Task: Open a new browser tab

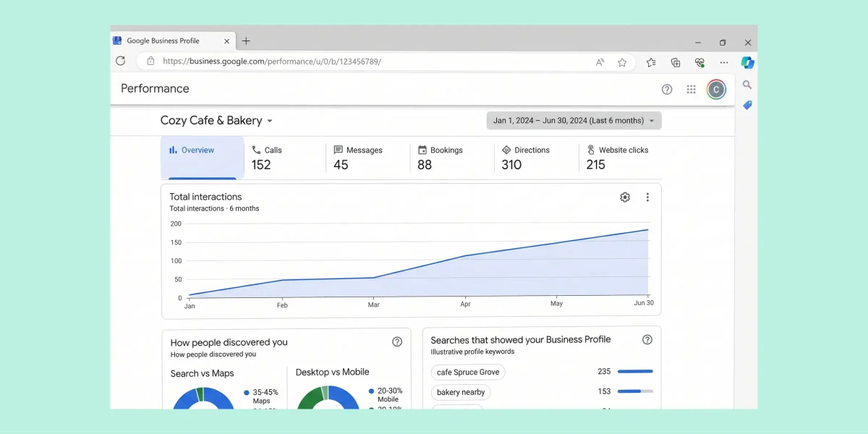Action: pyautogui.click(x=246, y=41)
